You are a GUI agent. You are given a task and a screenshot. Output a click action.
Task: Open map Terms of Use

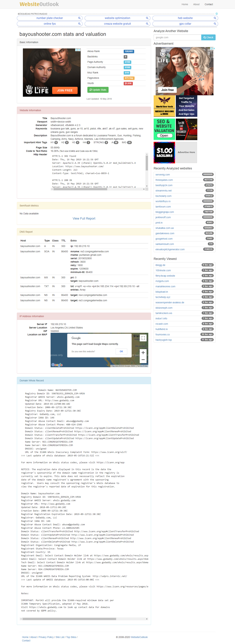pyautogui.click(x=142, y=366)
